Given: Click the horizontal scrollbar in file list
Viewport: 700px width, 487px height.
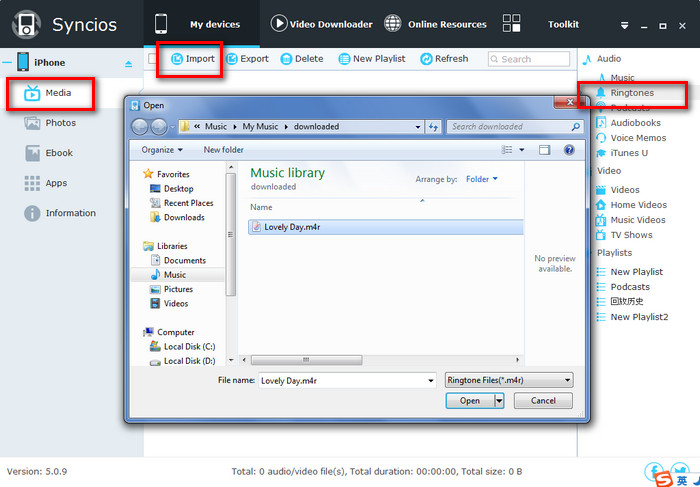Looking at the screenshot, I should (306, 360).
